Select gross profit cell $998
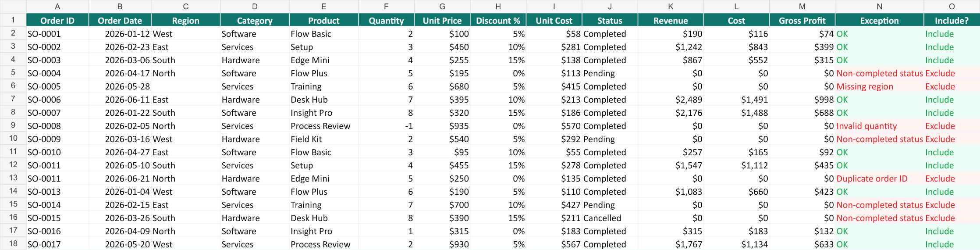The image size is (980, 250). pos(802,99)
